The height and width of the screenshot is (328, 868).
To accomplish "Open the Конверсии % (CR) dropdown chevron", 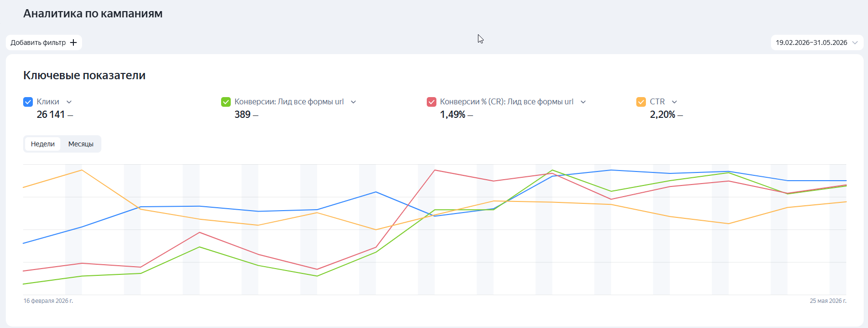I will click(x=583, y=102).
